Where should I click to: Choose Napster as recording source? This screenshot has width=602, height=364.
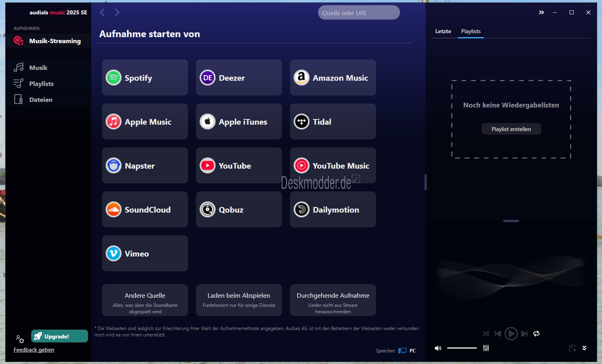click(x=145, y=165)
